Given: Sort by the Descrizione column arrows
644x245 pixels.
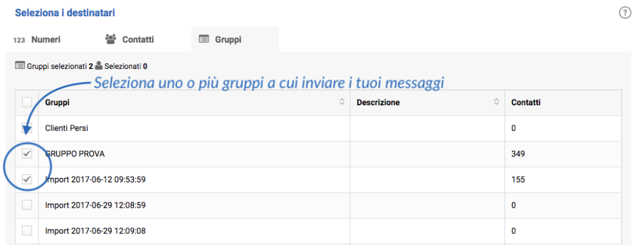Looking at the screenshot, I should coord(496,102).
